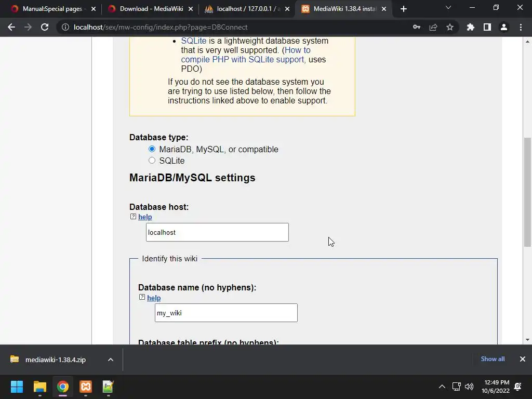Switch to the Download - MediaWiki tab
This screenshot has width=532, height=399.
click(x=151, y=9)
